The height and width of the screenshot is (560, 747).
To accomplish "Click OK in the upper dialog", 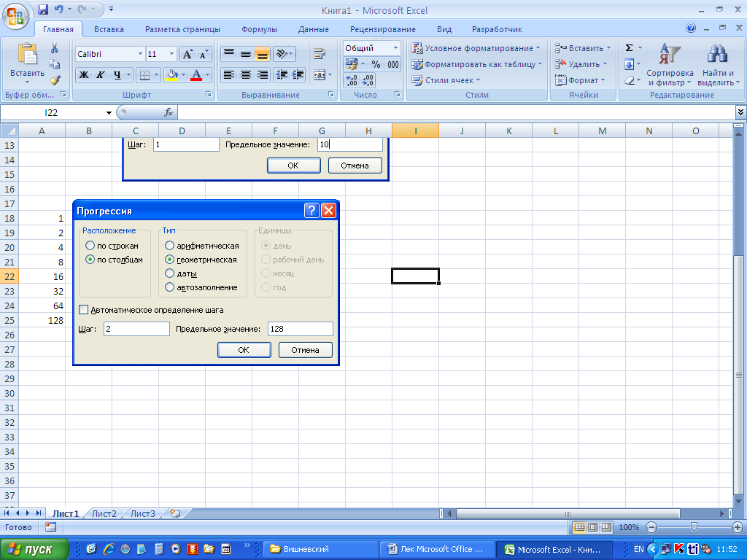I will (x=293, y=166).
